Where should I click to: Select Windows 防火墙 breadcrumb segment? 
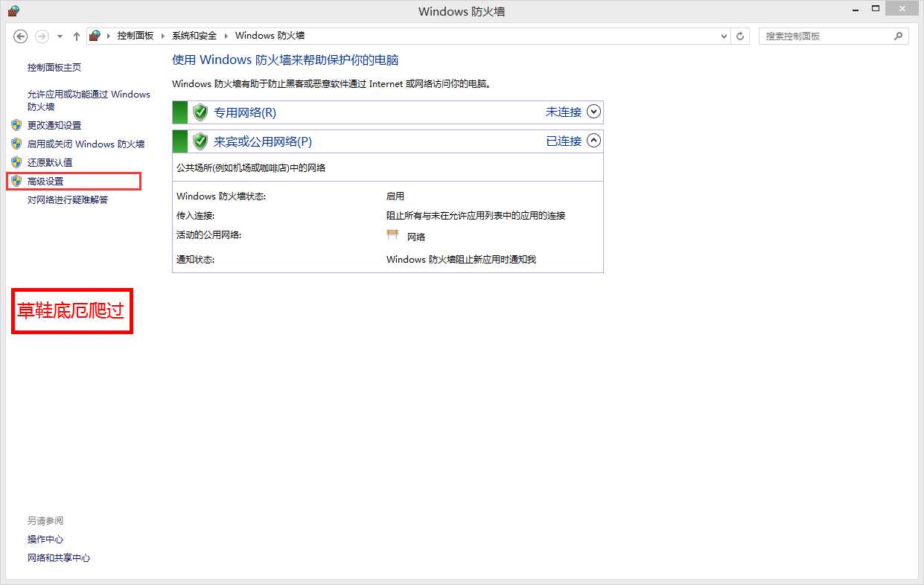[270, 36]
